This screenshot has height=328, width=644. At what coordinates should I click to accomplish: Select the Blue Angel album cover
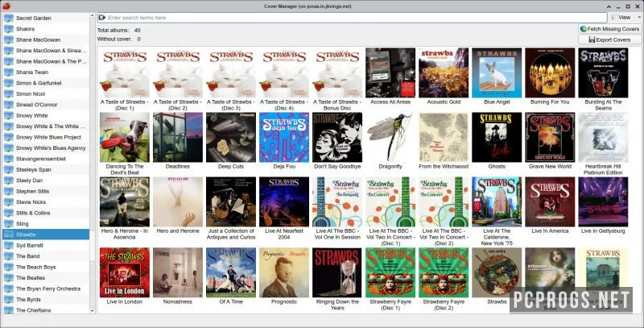coord(497,73)
